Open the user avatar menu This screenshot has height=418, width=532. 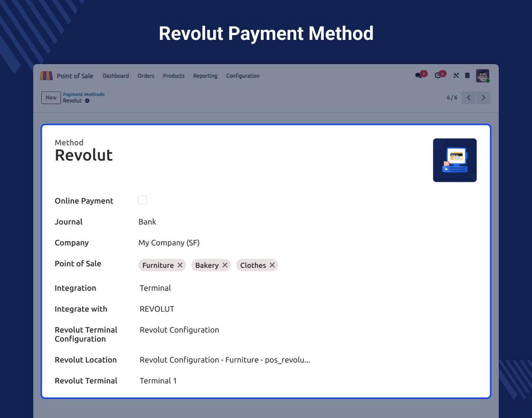pos(483,76)
